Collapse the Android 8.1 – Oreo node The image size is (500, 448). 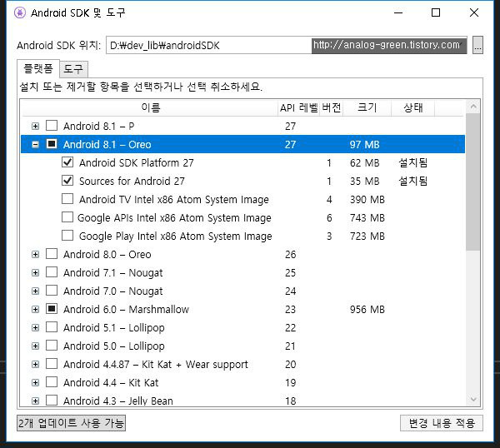pos(35,145)
